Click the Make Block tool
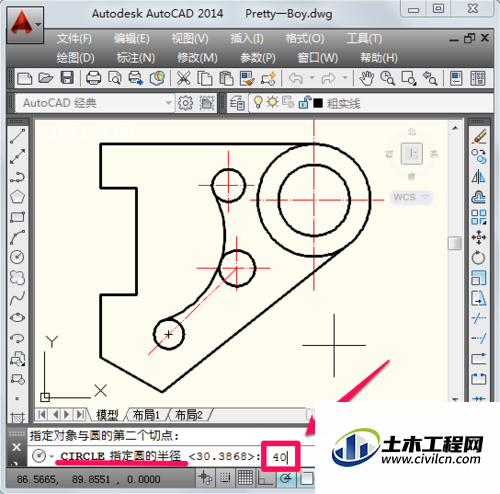 [17, 379]
